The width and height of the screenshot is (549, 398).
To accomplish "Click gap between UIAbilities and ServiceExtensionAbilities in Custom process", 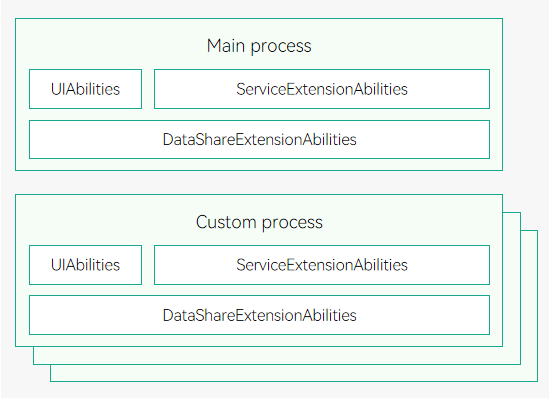I will click(x=148, y=265).
